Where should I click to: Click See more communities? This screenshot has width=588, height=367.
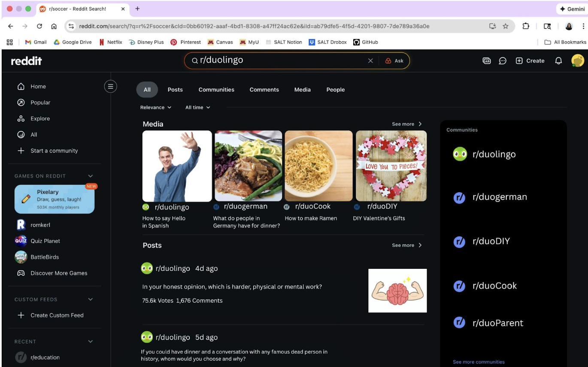479,362
